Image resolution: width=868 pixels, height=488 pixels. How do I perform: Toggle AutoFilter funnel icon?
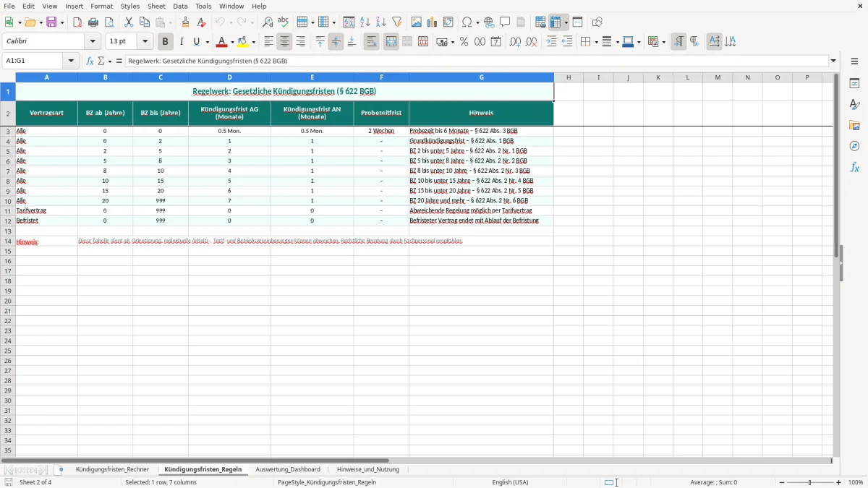click(396, 22)
